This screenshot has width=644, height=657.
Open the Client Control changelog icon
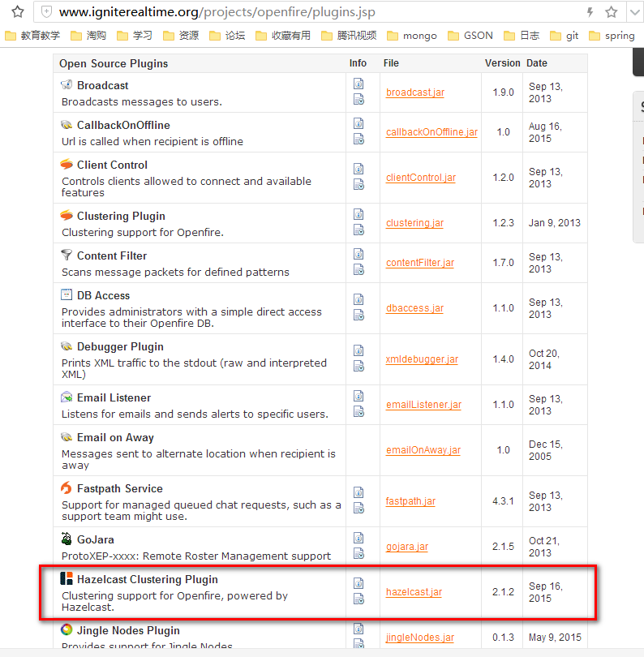(358, 184)
